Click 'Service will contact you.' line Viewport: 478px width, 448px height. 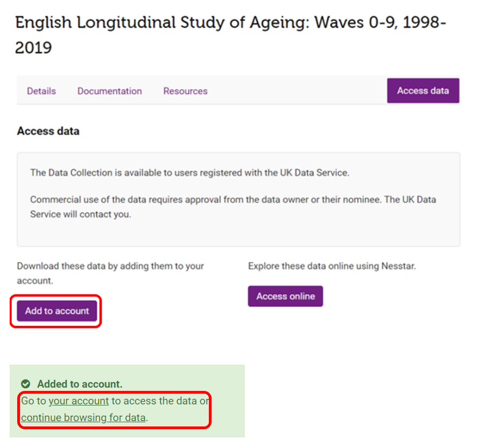(81, 214)
